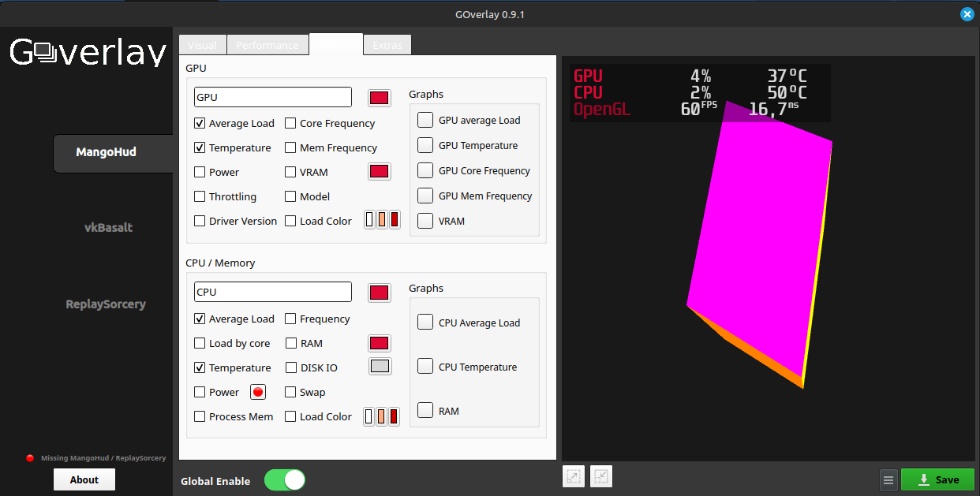The width and height of the screenshot is (980, 496).
Task: Click the green Save button
Action: coord(938,479)
